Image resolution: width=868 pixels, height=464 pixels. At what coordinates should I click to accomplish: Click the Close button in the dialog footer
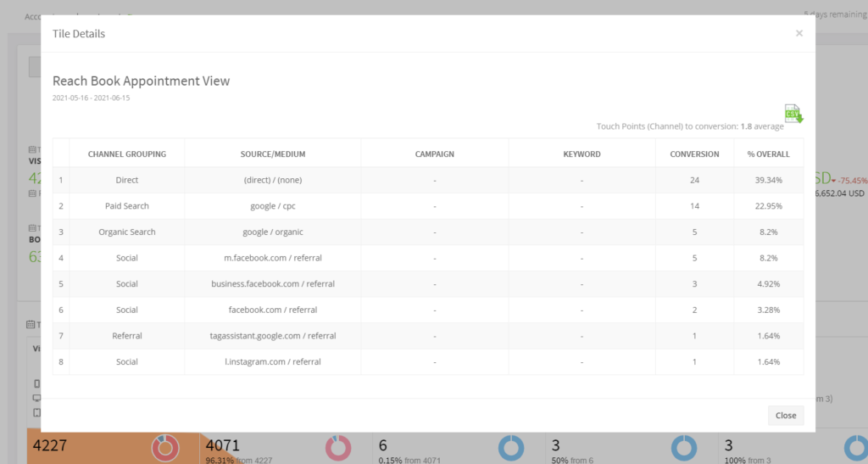pyautogui.click(x=785, y=416)
